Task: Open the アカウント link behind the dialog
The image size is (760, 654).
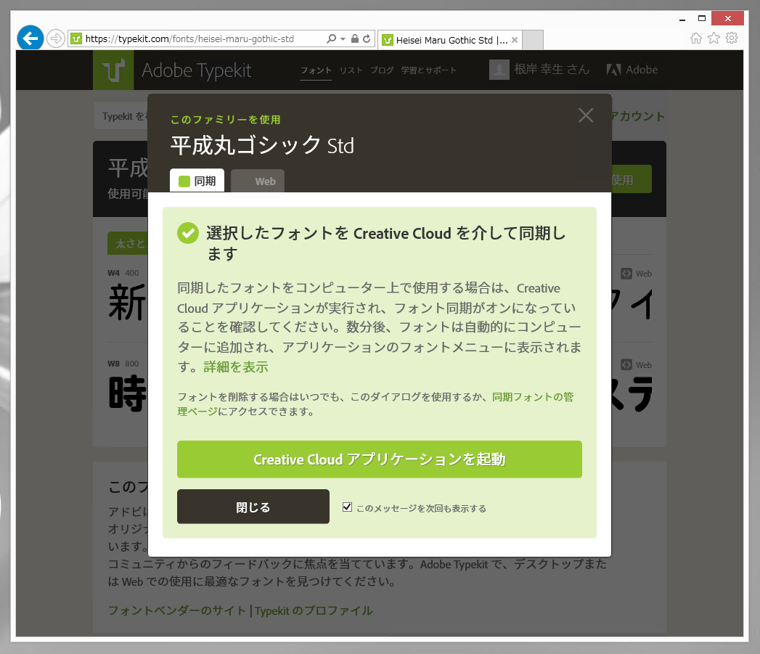Action: tap(638, 116)
